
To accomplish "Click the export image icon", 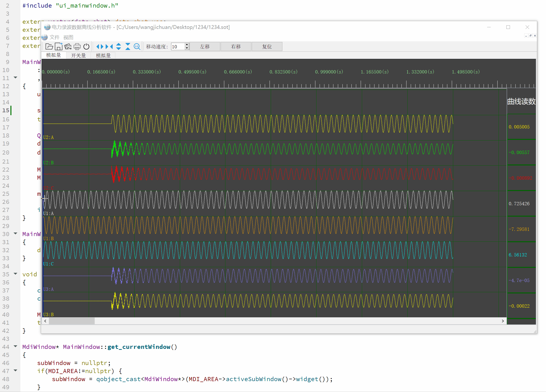I will (68, 46).
